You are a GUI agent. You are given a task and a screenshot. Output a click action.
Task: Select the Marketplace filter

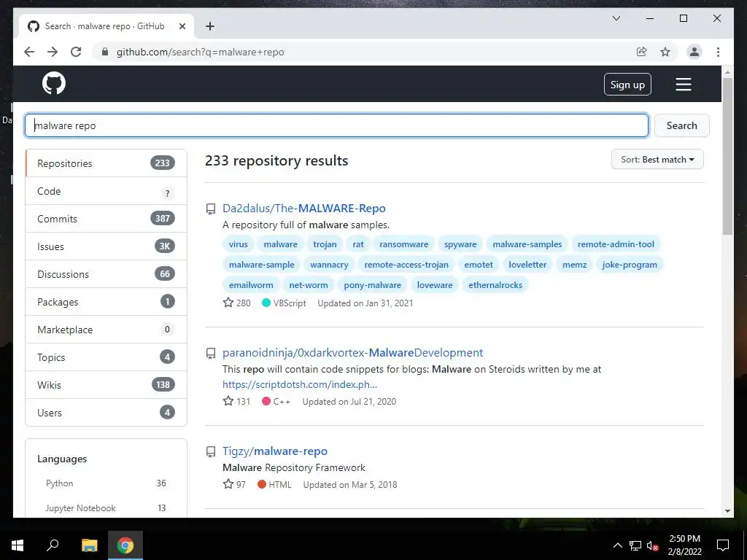[x=107, y=330]
